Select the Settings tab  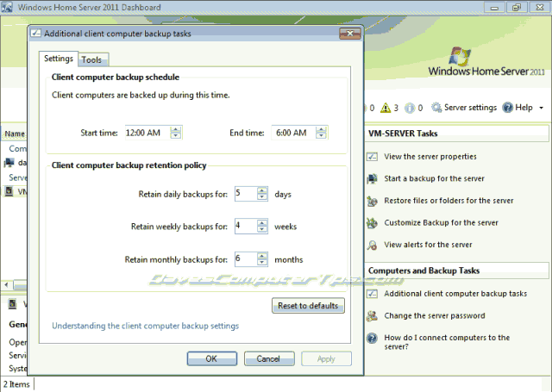tap(59, 59)
